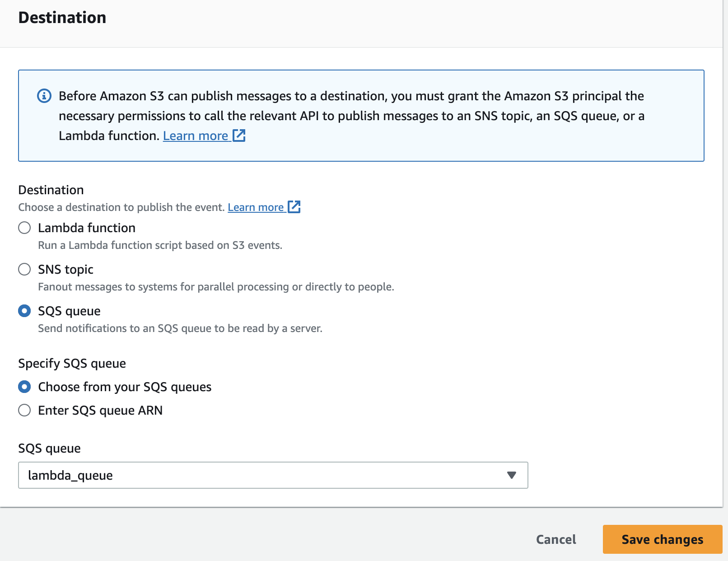Open Learn more link in the permissions notice
The width and height of the screenshot is (728, 561).
[196, 136]
